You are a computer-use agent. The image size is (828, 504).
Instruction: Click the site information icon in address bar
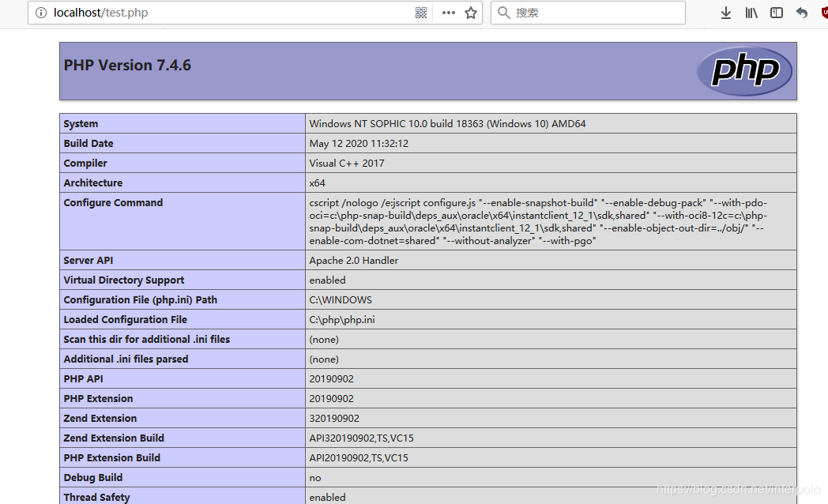[x=40, y=13]
